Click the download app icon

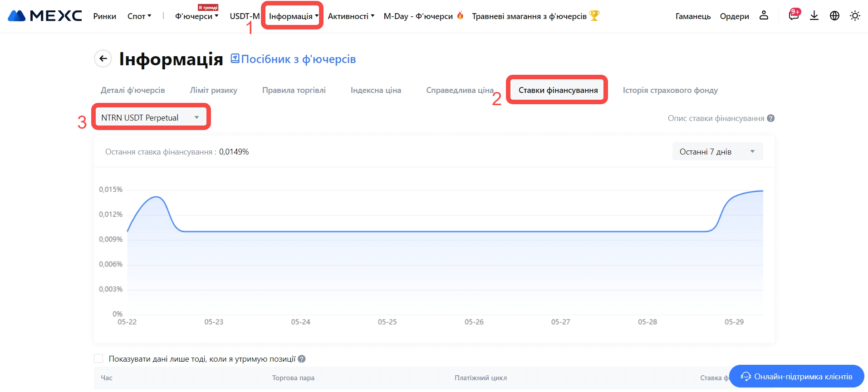[814, 16]
